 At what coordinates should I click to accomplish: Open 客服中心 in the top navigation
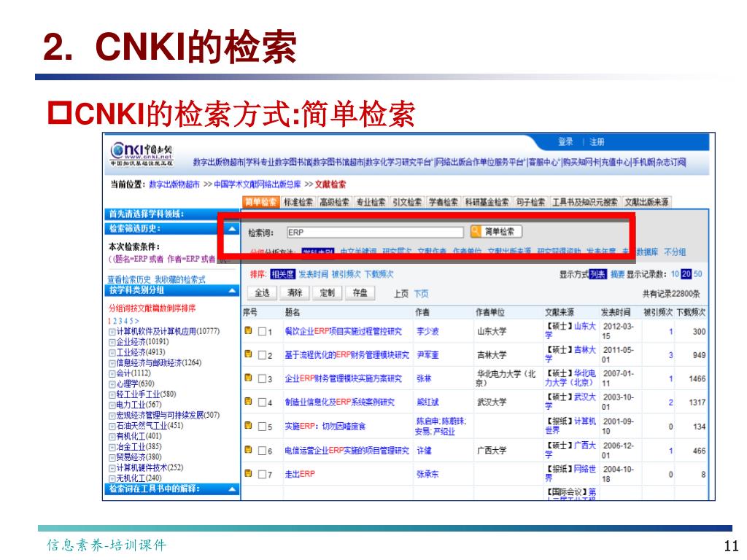pos(543,163)
